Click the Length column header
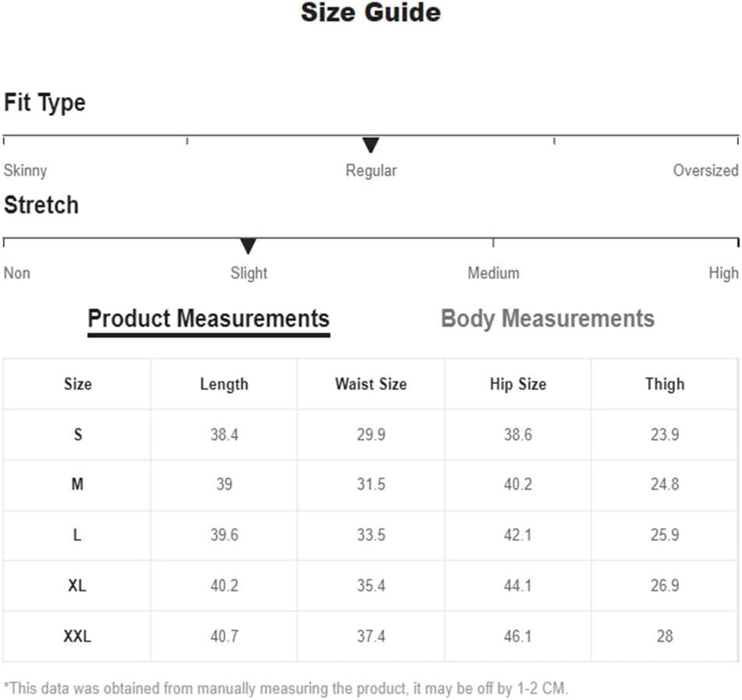Viewport: 742px width, 700px height. tap(224, 384)
